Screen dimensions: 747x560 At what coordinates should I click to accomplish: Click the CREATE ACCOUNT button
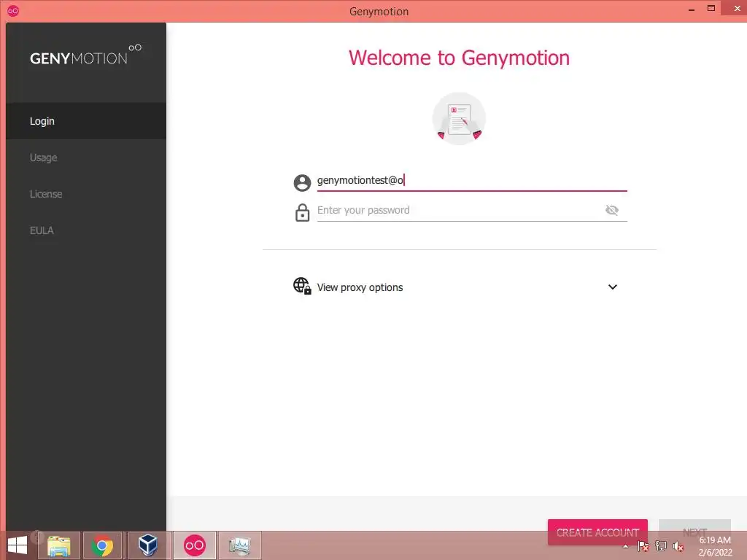click(x=597, y=532)
